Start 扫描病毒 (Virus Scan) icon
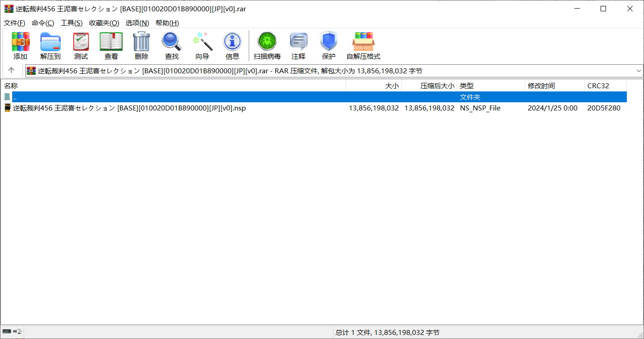The height and width of the screenshot is (339, 644). tap(267, 46)
